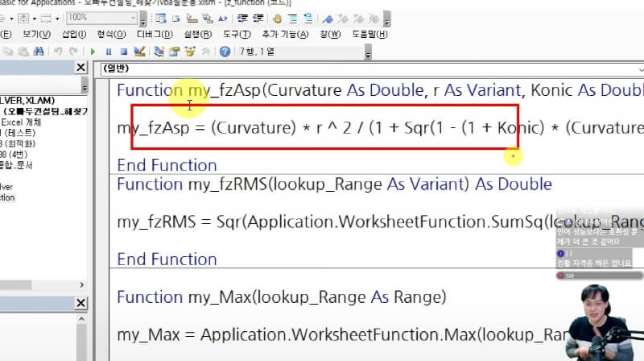The image size is (644, 361).
Task: Click the Find binoculars icon
Action: [x=37, y=52]
